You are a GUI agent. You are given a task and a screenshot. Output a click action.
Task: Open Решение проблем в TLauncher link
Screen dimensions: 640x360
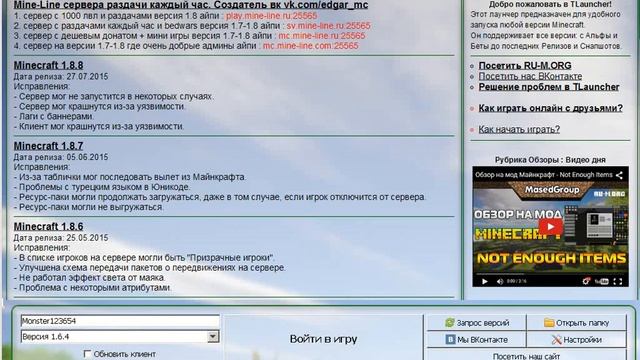[549, 87]
